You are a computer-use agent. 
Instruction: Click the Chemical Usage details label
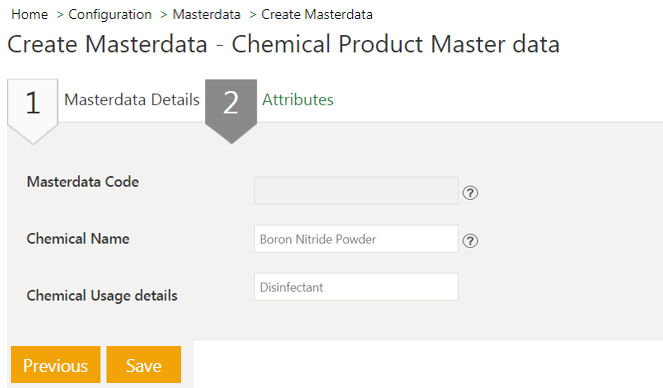click(x=102, y=296)
